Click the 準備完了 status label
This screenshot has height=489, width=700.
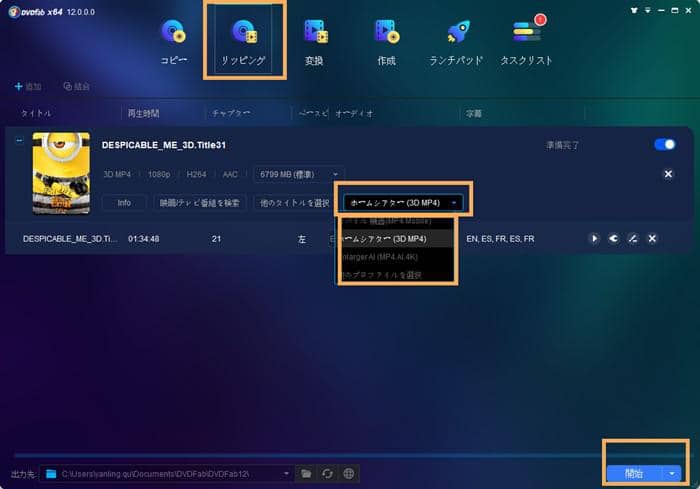pos(562,145)
